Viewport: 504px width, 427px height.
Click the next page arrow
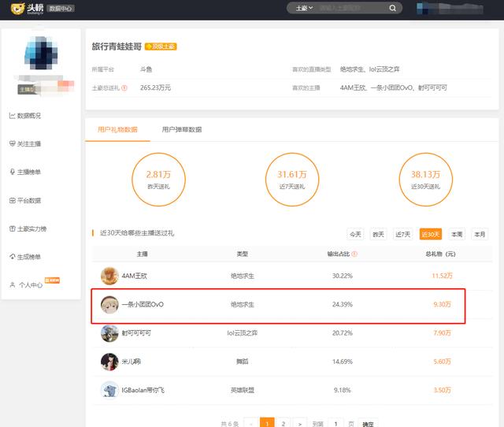(299, 424)
